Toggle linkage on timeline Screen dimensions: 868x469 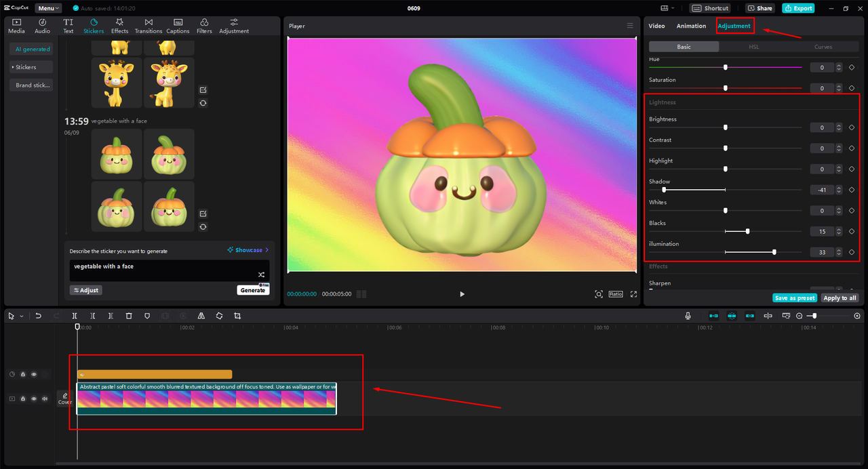pyautogui.click(x=750, y=316)
